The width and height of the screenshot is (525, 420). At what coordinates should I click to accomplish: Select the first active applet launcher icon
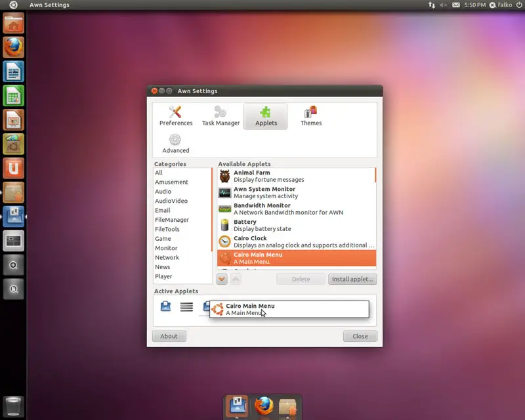tap(165, 306)
